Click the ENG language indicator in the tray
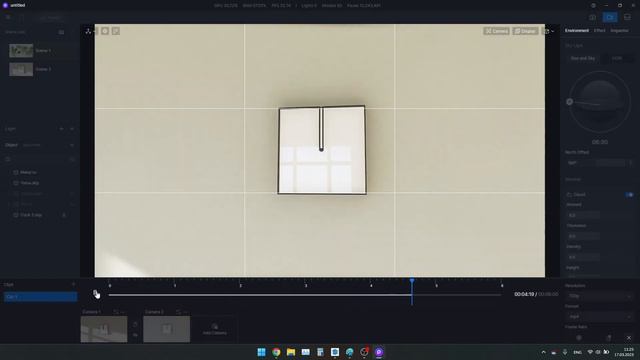This screenshot has height=360, width=640. 578,352
